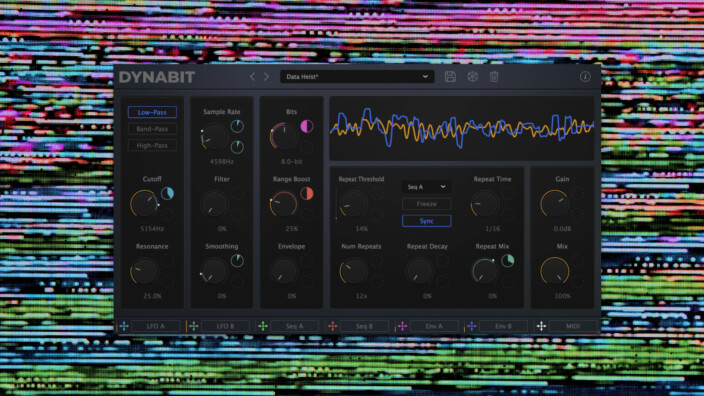Enable the Low-Pass filter mode
Image resolution: width=704 pixels, height=396 pixels.
(x=152, y=112)
